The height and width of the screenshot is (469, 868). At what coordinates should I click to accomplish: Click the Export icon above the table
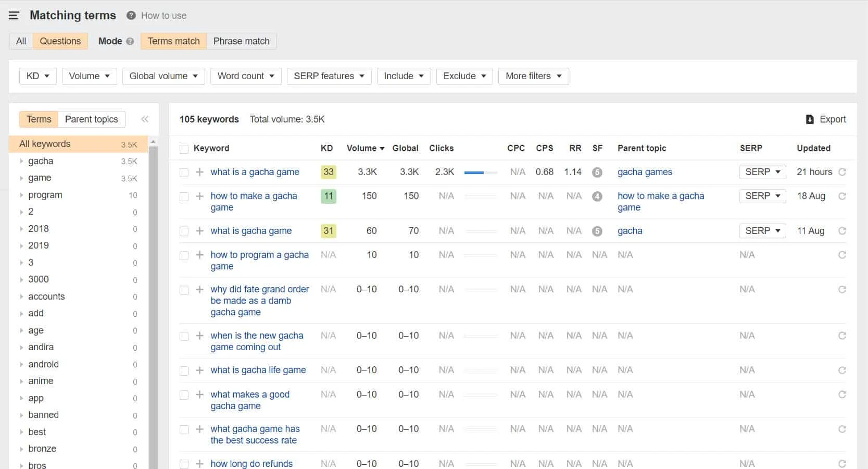click(809, 119)
